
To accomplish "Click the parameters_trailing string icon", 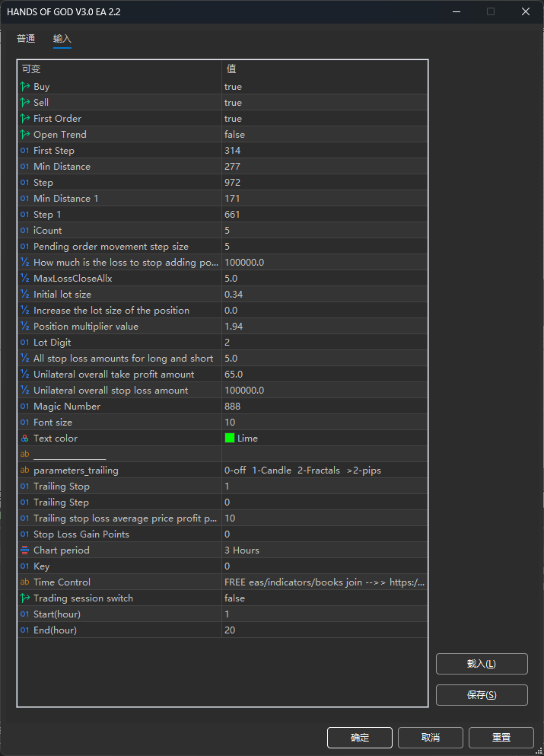I will pyautogui.click(x=25, y=471).
